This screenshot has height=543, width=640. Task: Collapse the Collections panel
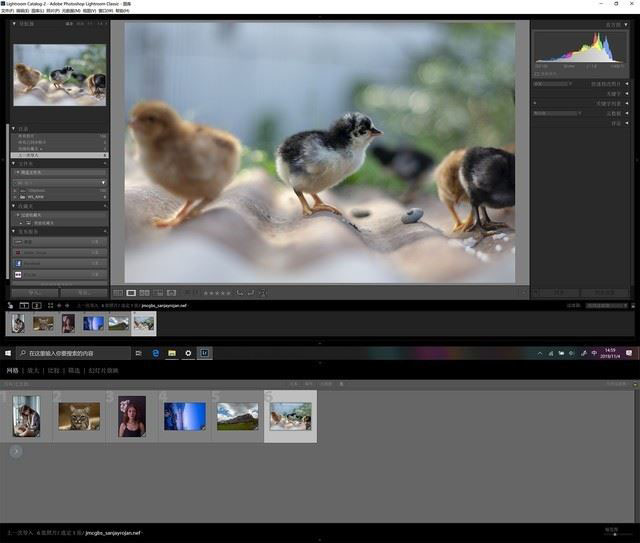tap(14, 206)
